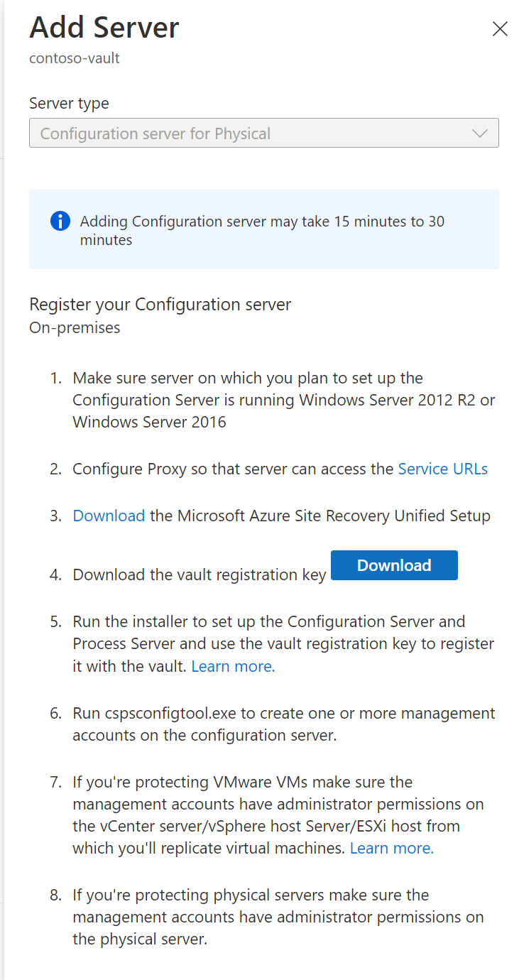Click the contoso-vault label under Add Server

(x=74, y=58)
